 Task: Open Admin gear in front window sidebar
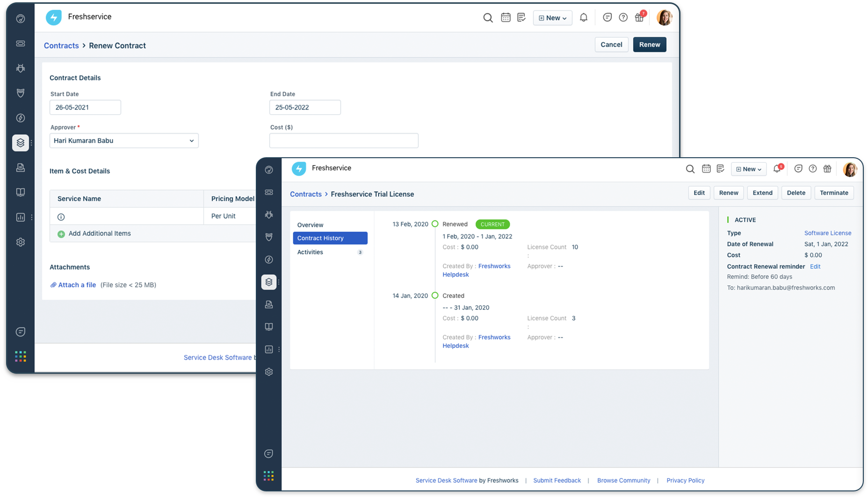click(x=268, y=372)
